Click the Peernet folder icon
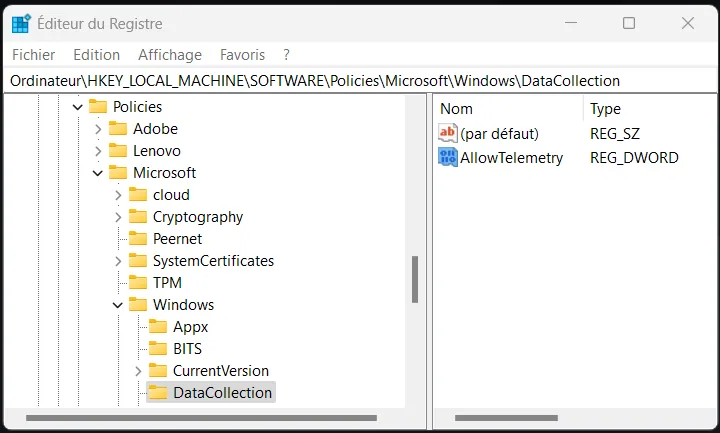The image size is (720, 433). pos(138,239)
